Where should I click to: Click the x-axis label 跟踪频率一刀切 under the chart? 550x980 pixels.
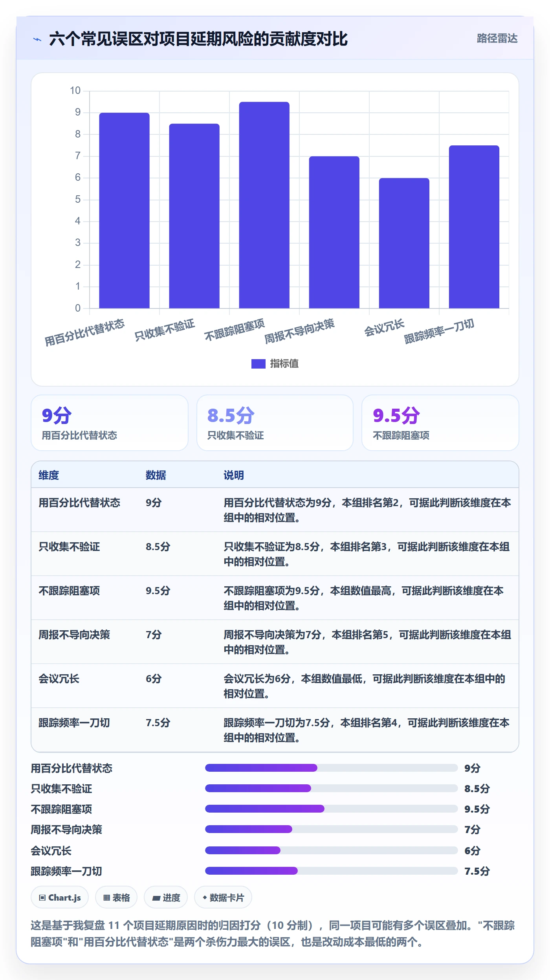[439, 331]
